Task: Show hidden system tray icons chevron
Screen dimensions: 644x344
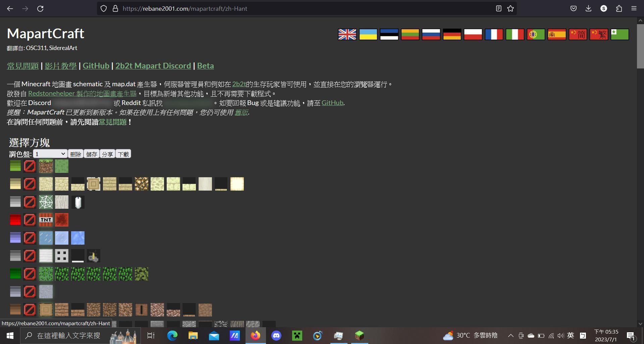Action: [x=511, y=336]
